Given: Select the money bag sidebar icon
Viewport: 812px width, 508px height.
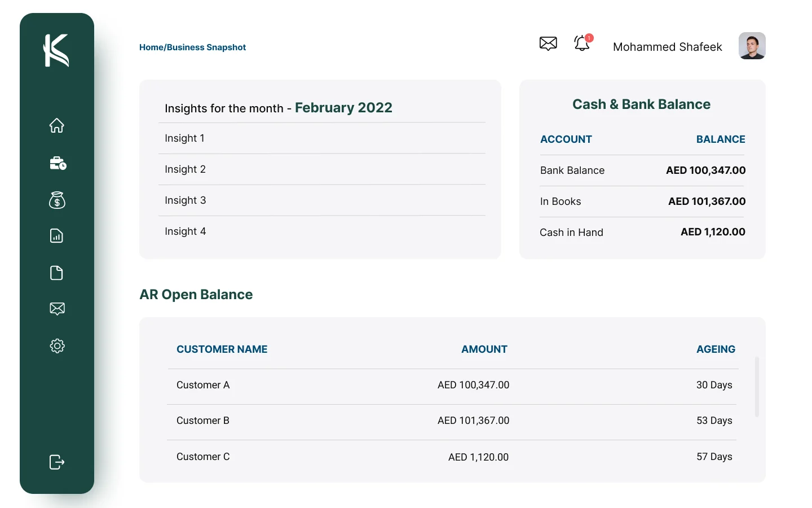Looking at the screenshot, I should tap(57, 200).
